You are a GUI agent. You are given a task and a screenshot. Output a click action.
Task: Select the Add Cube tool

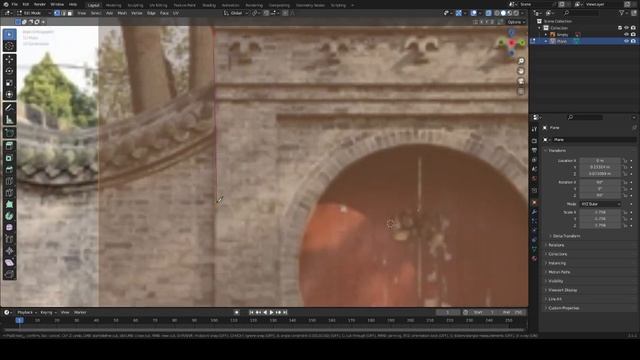(x=9, y=133)
